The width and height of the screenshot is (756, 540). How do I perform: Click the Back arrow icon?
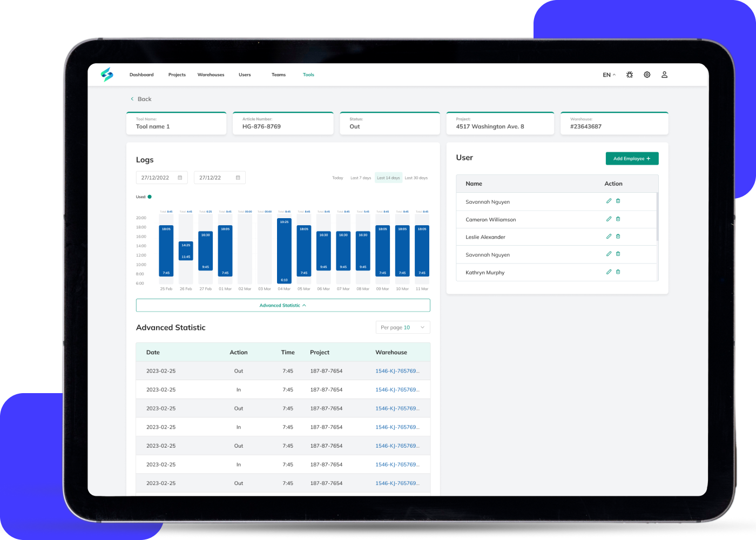point(132,99)
